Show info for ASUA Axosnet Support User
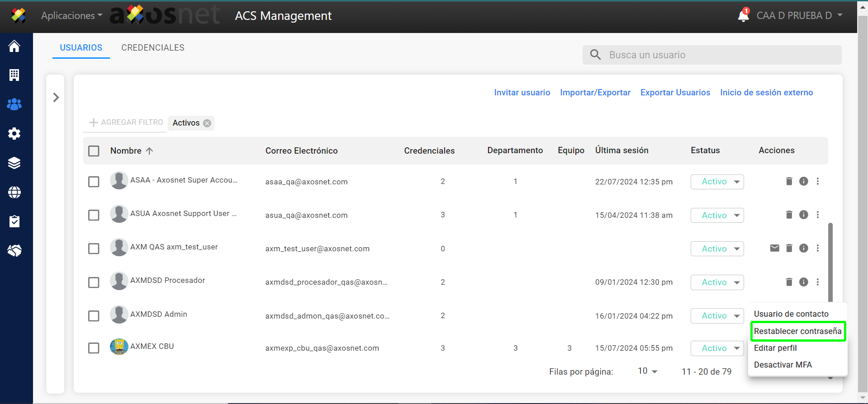This screenshot has height=404, width=868. 803,215
